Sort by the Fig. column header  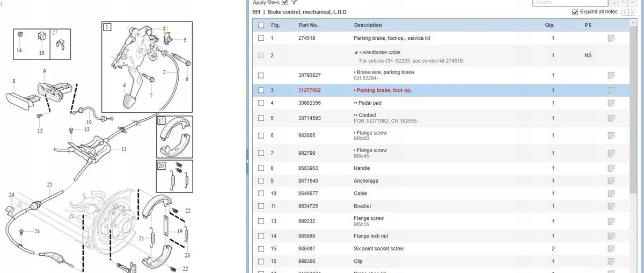tap(275, 25)
